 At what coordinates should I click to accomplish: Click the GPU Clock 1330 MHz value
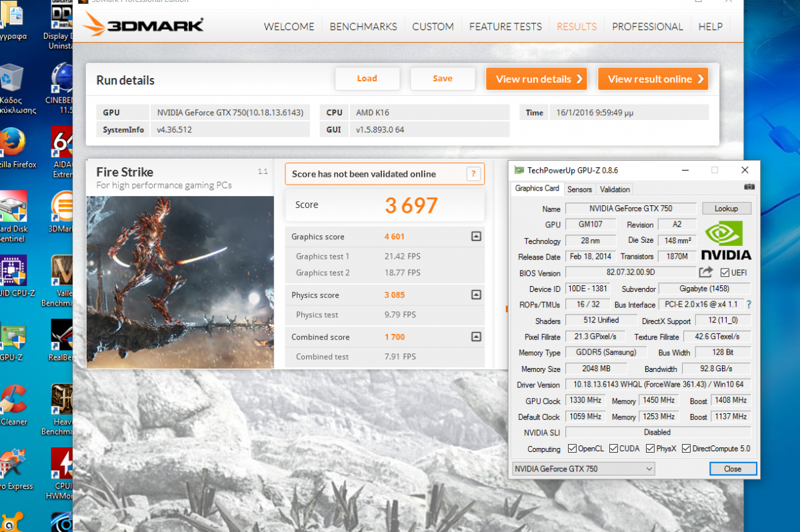585,401
